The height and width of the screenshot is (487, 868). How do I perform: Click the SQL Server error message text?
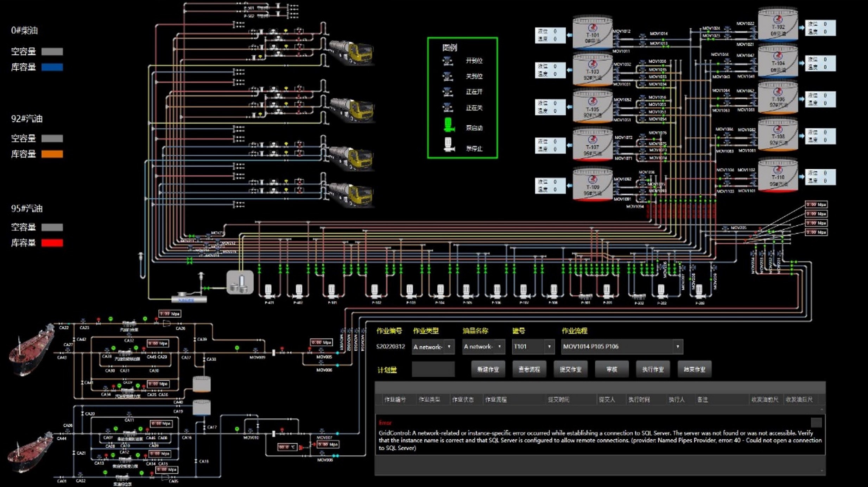tap(600, 441)
